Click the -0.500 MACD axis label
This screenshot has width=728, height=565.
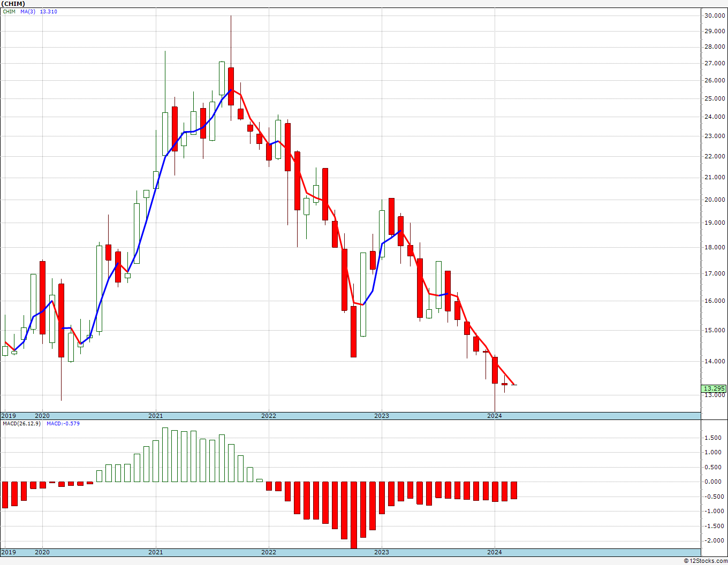click(714, 497)
